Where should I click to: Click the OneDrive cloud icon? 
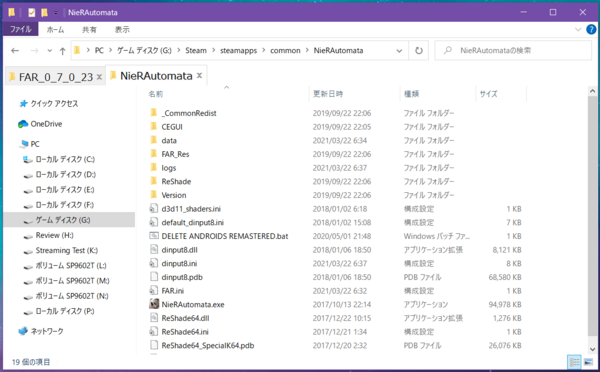(x=23, y=124)
